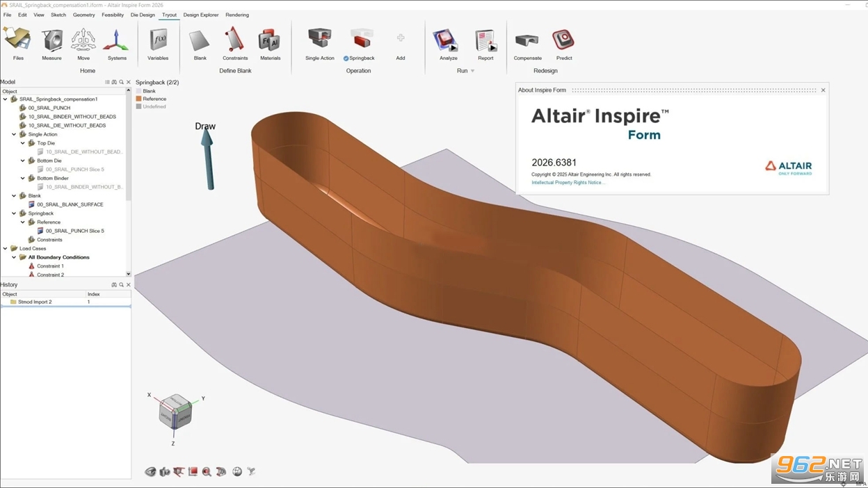Click binoculars find icon in History panel
Screen dimensions: 868x488
(114, 285)
